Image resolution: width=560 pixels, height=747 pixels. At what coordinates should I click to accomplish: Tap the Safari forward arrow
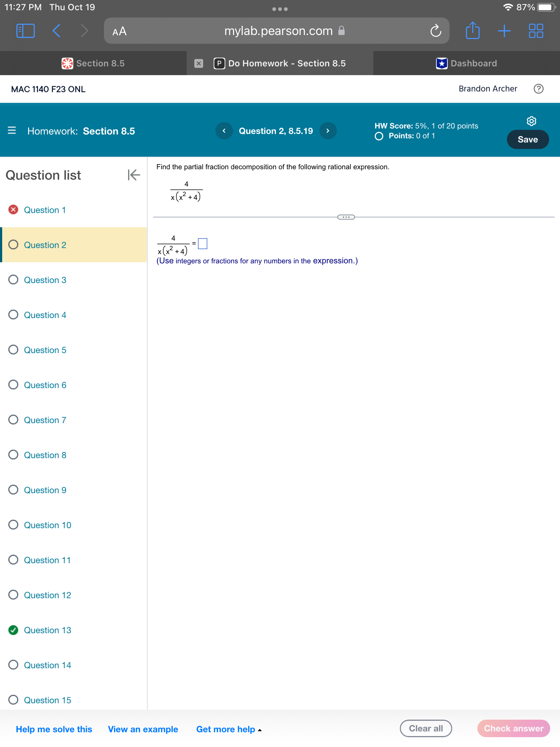[84, 31]
